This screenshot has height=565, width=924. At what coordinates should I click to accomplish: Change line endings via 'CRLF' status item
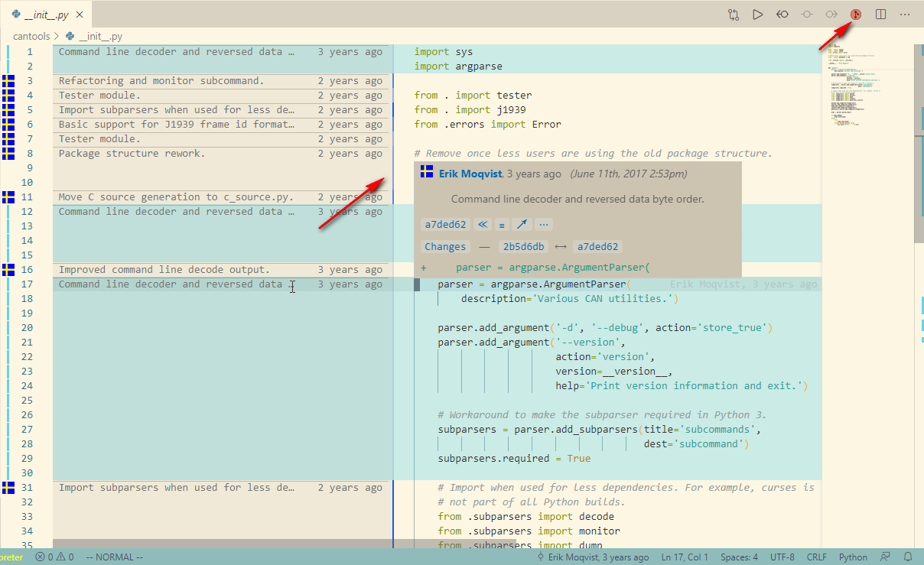coord(816,557)
